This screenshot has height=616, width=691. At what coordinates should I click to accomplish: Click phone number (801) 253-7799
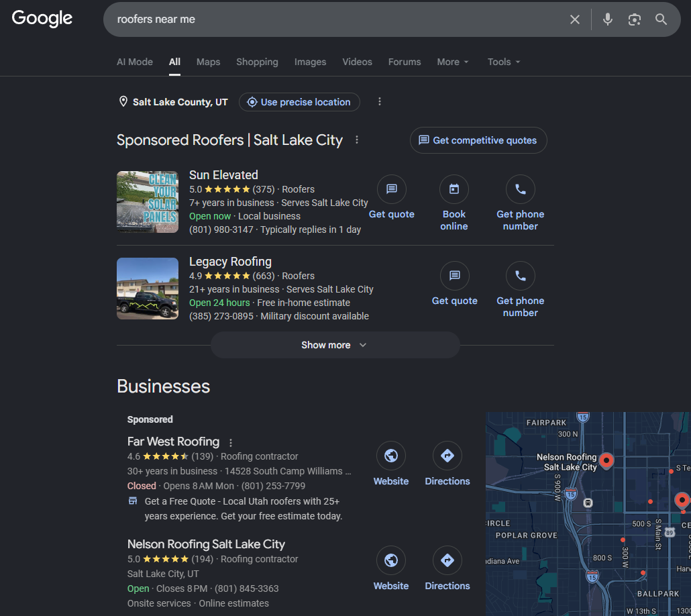(x=273, y=486)
